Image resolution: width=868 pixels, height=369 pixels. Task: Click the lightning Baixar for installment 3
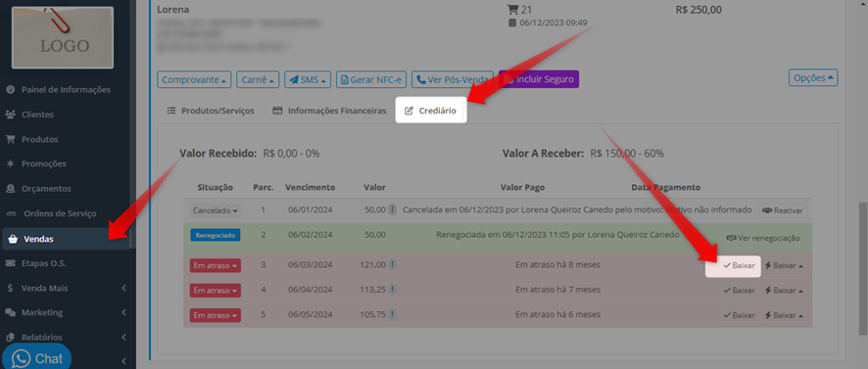click(784, 265)
